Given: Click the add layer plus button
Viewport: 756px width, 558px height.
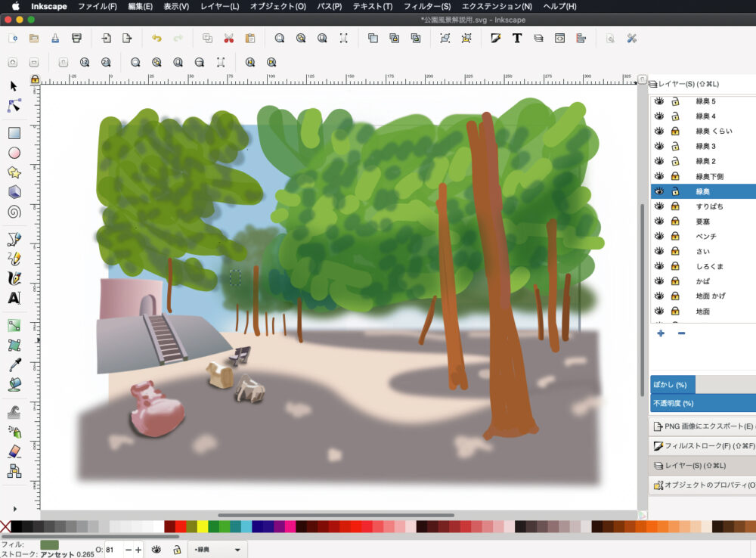Looking at the screenshot, I should tap(661, 333).
